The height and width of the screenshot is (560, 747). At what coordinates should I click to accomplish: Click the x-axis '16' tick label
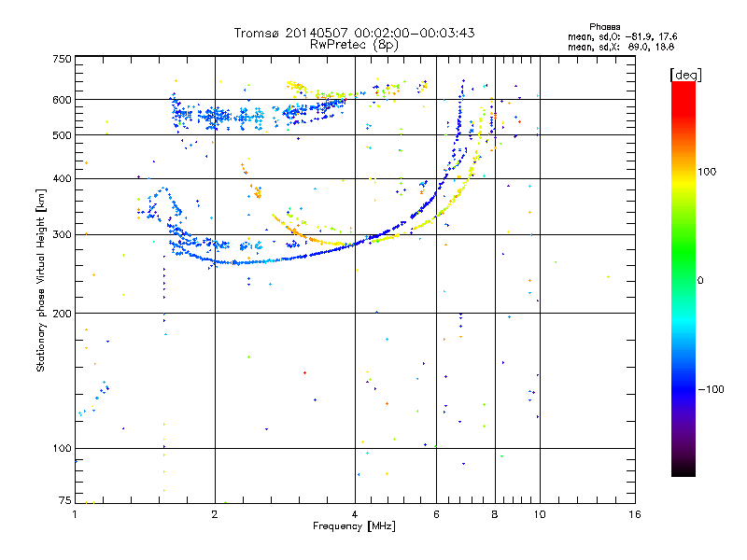coord(635,514)
